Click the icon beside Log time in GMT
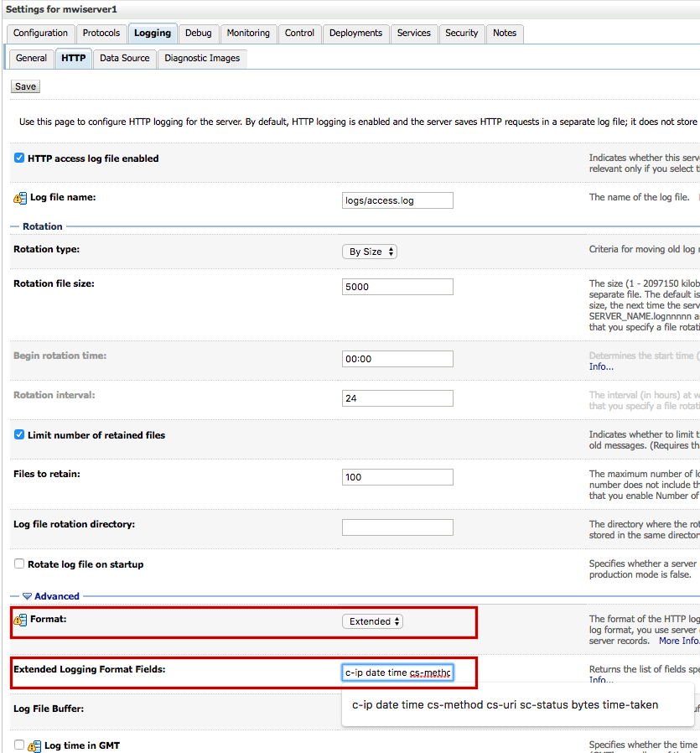This screenshot has width=700, height=753. pyautogui.click(x=34, y=745)
